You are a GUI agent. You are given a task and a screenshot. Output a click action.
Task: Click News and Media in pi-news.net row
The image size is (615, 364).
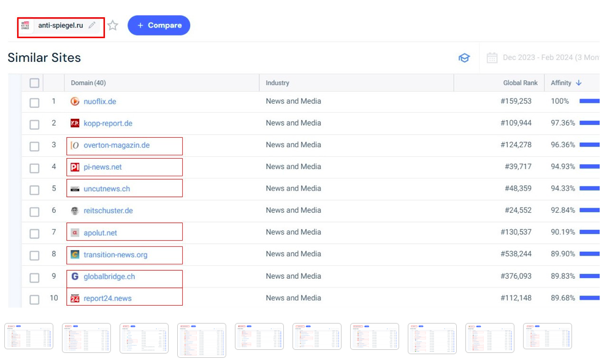[x=293, y=167]
